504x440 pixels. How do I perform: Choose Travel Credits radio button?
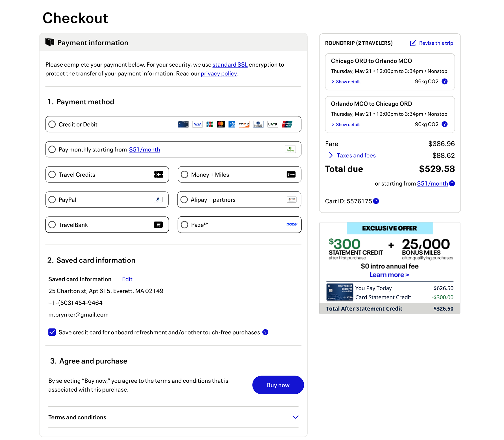coord(52,174)
